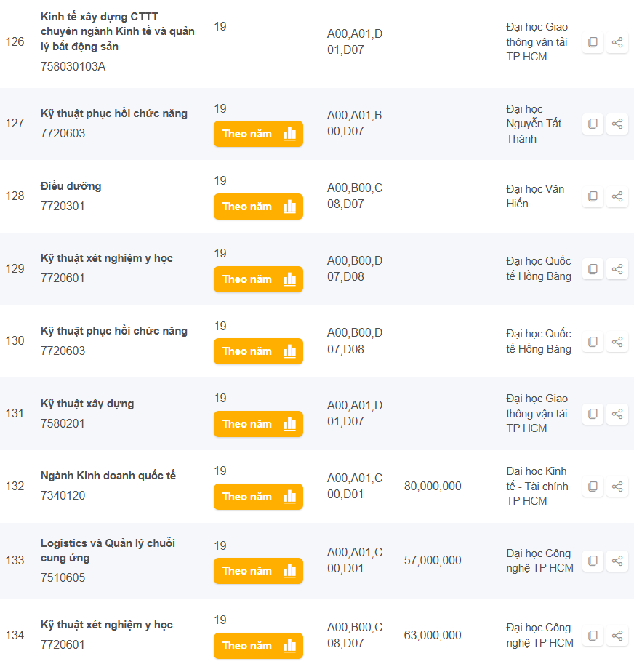The height and width of the screenshot is (672, 634).
Task: Share row 126 Giao thông vận tải entry
Action: coord(617,42)
